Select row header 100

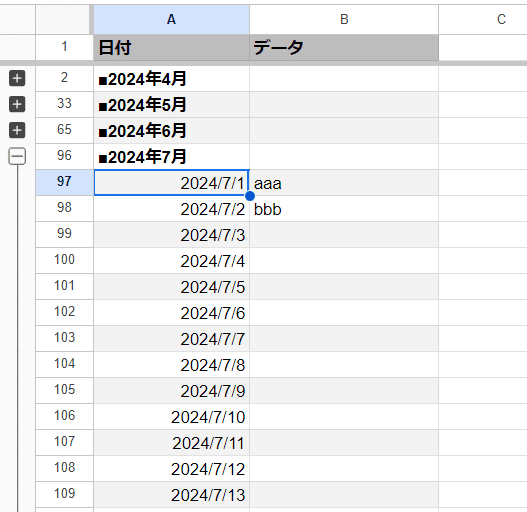(64, 261)
